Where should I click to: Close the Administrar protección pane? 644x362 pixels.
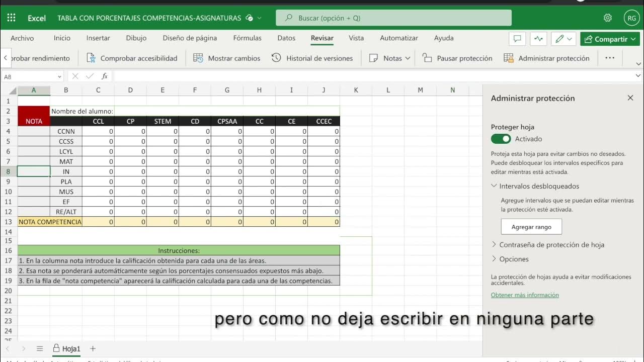click(x=630, y=98)
